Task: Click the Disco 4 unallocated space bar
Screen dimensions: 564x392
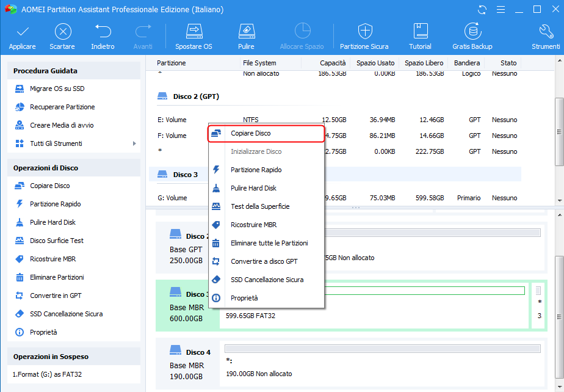Action: tap(382, 349)
